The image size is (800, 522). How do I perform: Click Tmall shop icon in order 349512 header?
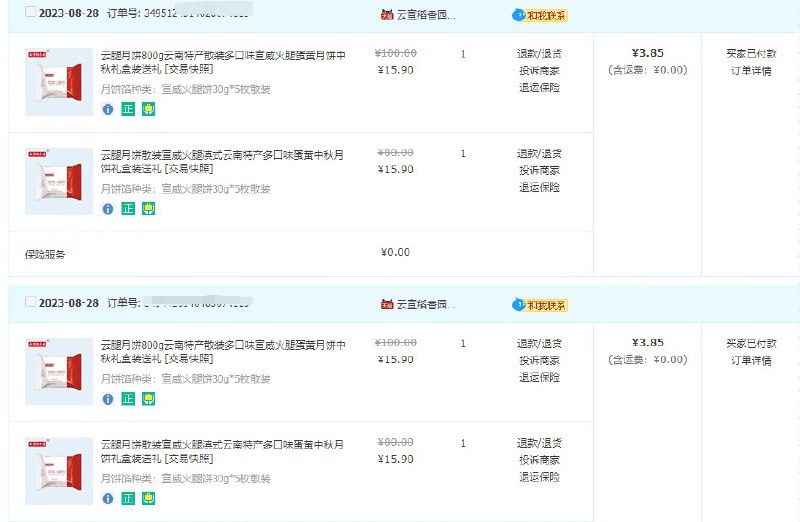coord(387,15)
